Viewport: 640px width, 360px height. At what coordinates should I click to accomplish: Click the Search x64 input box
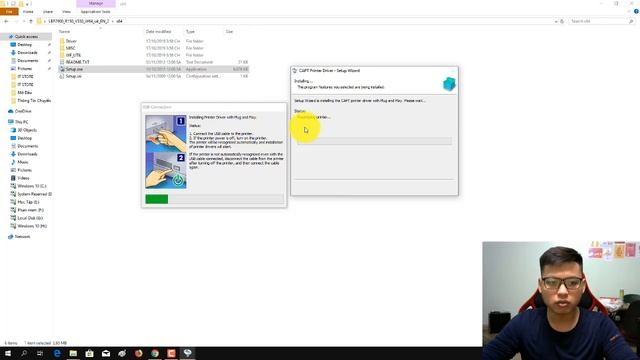tap(601, 21)
